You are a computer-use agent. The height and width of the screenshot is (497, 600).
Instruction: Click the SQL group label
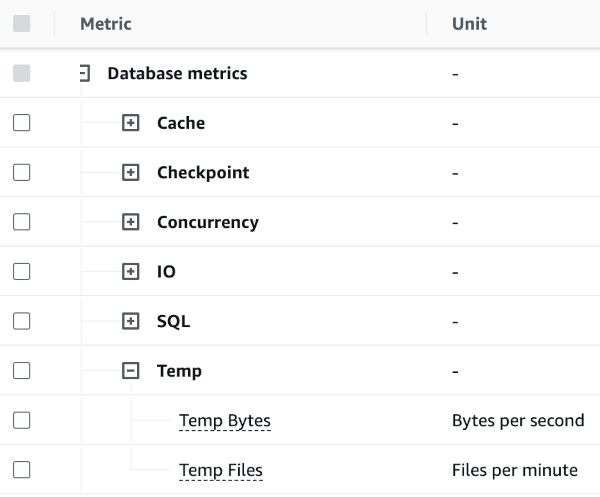tap(173, 321)
